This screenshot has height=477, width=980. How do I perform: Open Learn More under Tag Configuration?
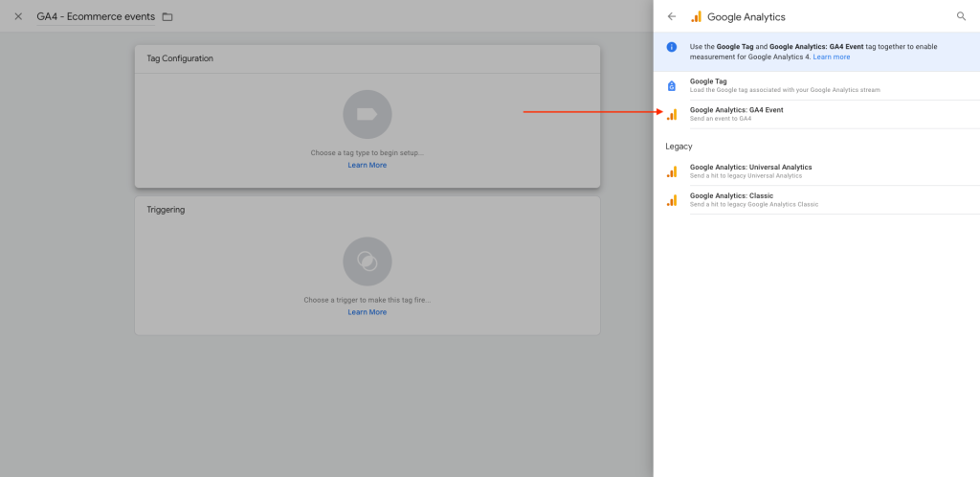367,166
